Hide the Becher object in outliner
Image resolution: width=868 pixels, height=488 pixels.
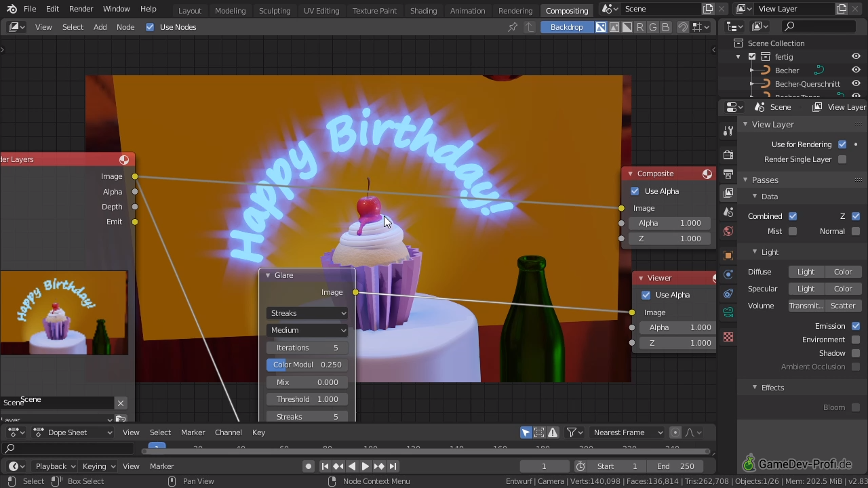(x=856, y=70)
